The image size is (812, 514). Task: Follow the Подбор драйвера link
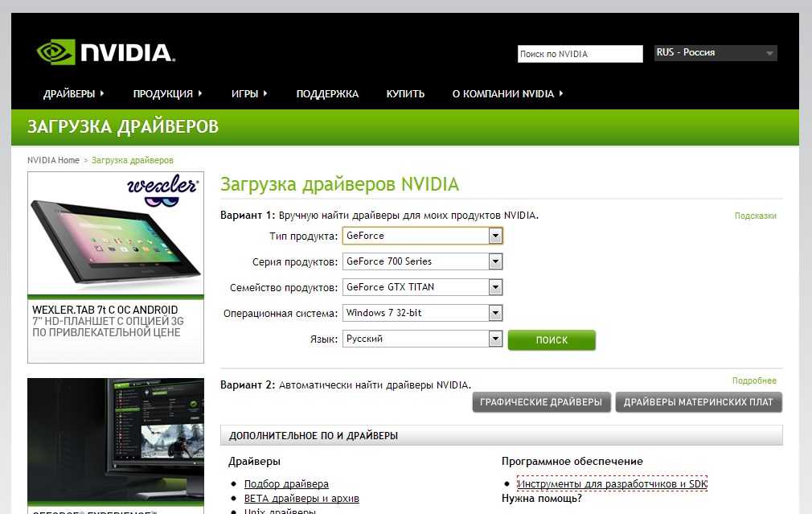coord(286,484)
